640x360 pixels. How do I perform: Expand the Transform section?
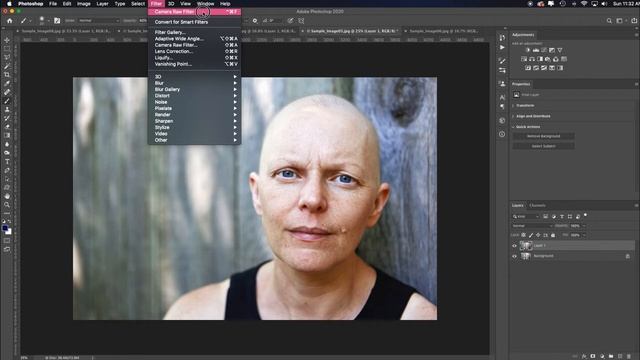pos(513,105)
